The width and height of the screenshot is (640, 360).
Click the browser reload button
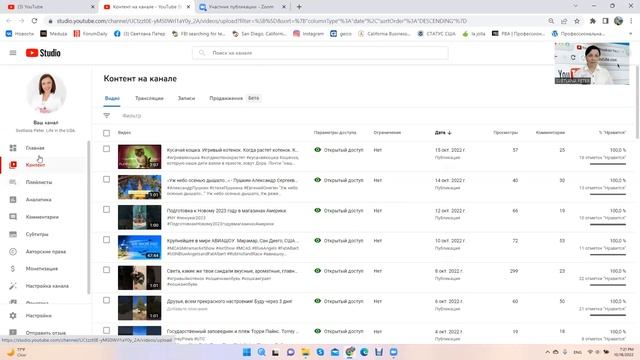pos(35,21)
